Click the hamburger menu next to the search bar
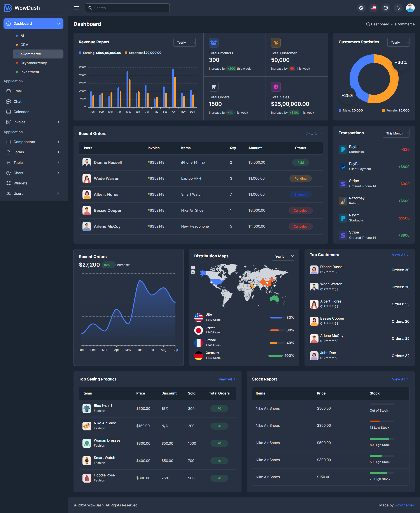This screenshot has width=420, height=513. 76,8
